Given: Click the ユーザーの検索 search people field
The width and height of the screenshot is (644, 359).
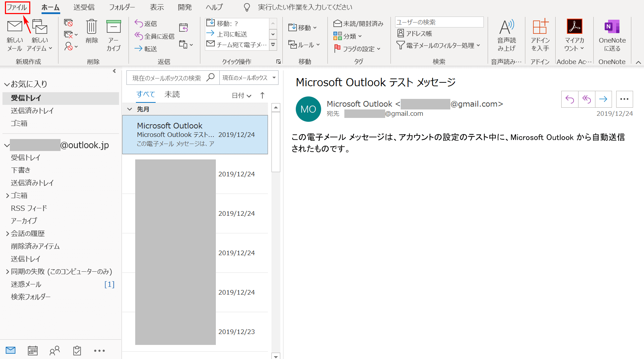Looking at the screenshot, I should (x=439, y=22).
